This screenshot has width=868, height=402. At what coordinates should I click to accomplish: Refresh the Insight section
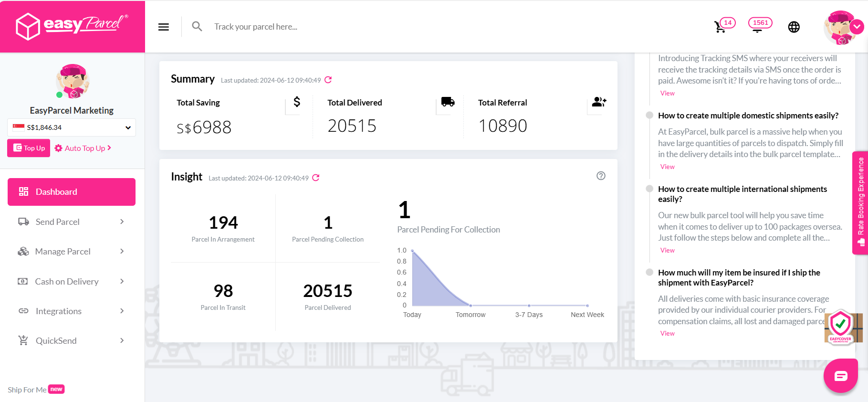316,178
